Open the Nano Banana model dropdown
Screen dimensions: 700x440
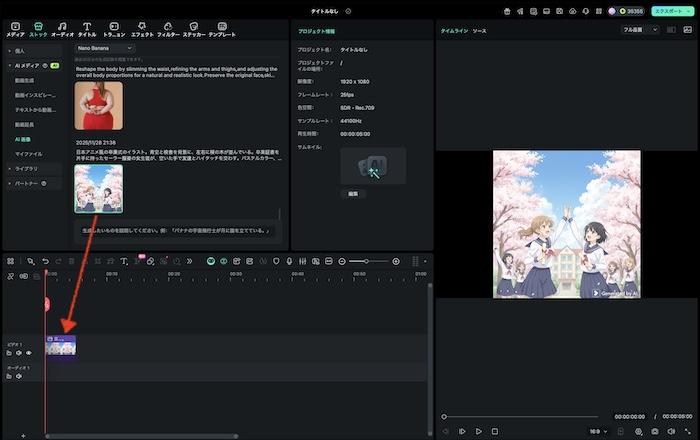tap(104, 48)
